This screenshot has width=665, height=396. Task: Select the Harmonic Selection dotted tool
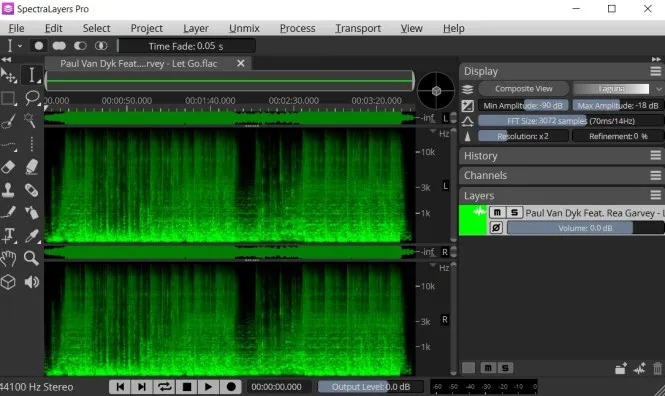click(x=31, y=145)
